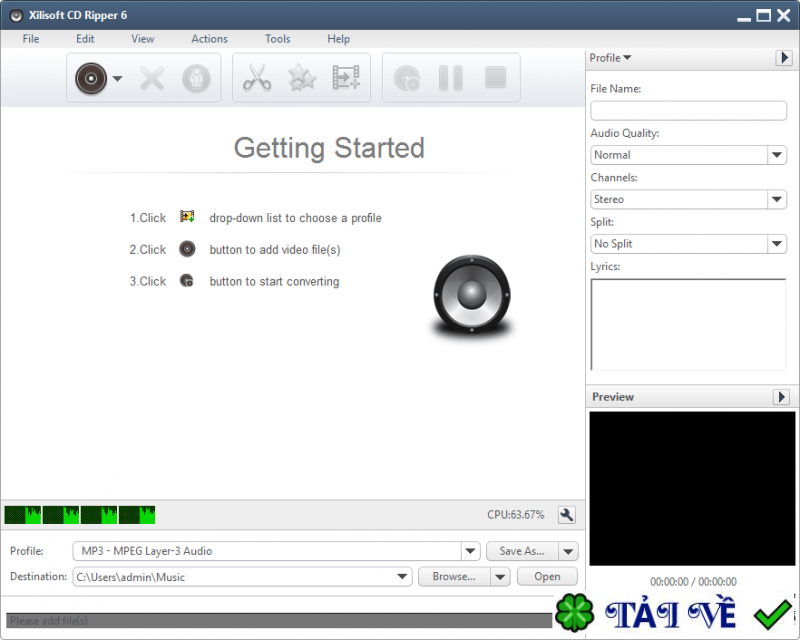Select the scissors clip tool
The width and height of the screenshot is (800, 640).
point(257,78)
